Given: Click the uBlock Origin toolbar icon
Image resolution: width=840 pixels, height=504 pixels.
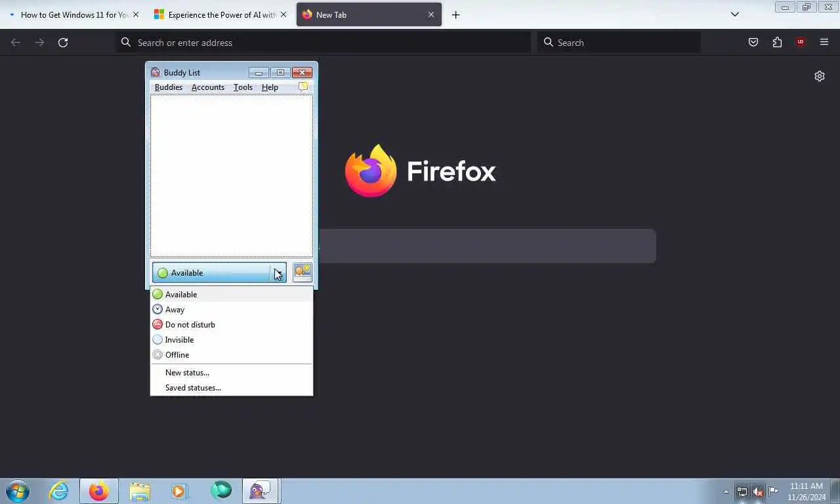Looking at the screenshot, I should click(801, 43).
